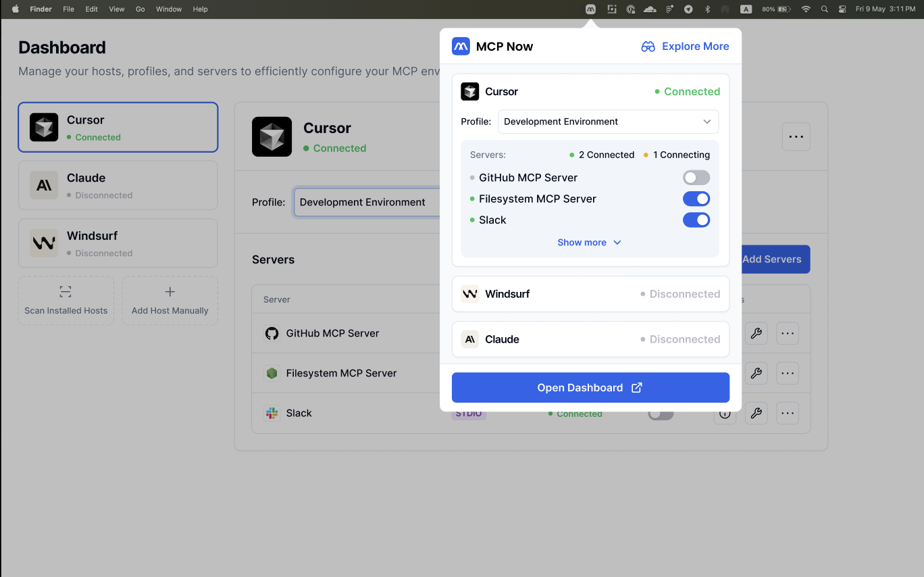The image size is (924, 577).
Task: Click the Add Host Manually plus icon
Action: pos(170,292)
